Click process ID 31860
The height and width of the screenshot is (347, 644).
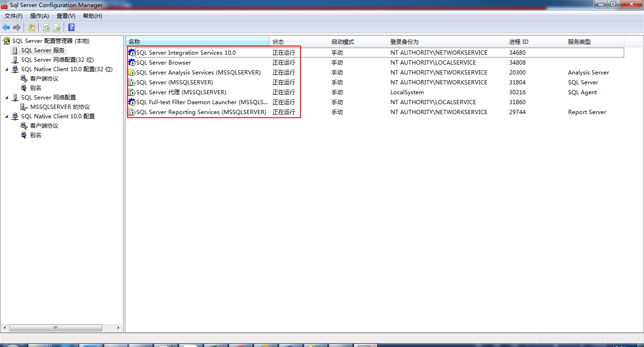click(517, 102)
